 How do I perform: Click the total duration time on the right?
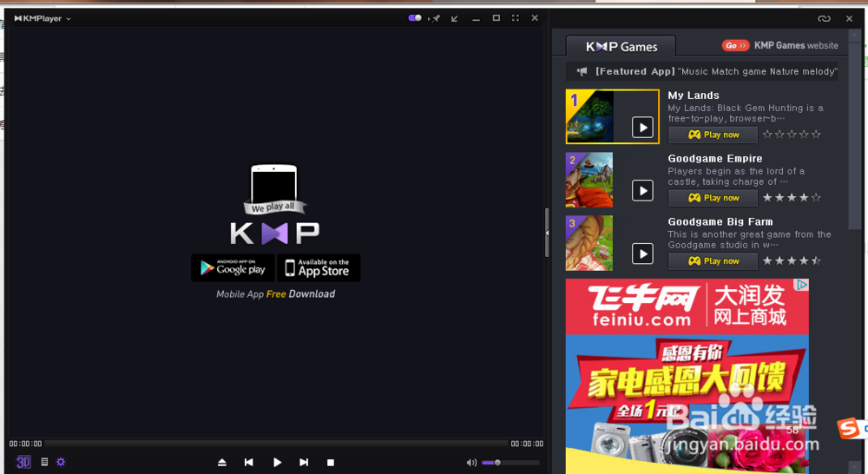tap(527, 444)
